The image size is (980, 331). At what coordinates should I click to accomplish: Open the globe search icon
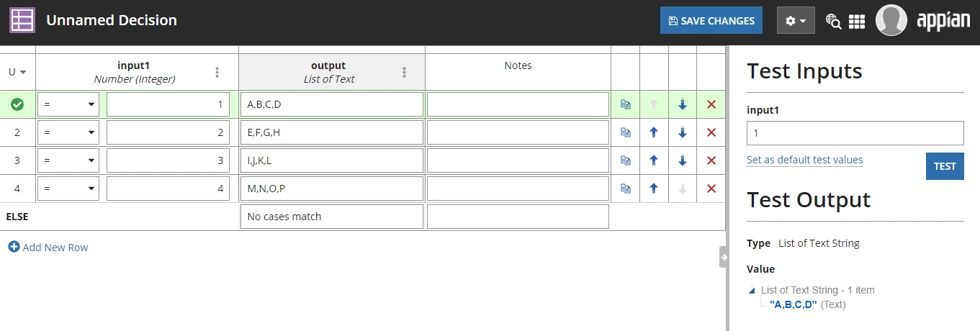click(x=833, y=22)
